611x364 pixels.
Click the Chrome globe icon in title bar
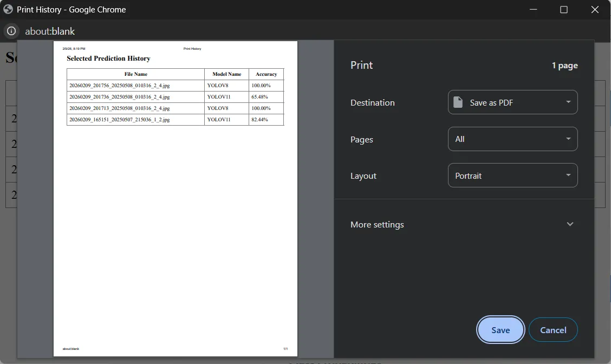pyautogui.click(x=8, y=9)
